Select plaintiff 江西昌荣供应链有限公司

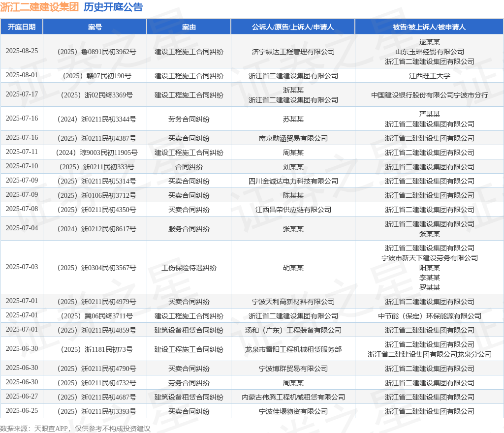click(x=293, y=210)
